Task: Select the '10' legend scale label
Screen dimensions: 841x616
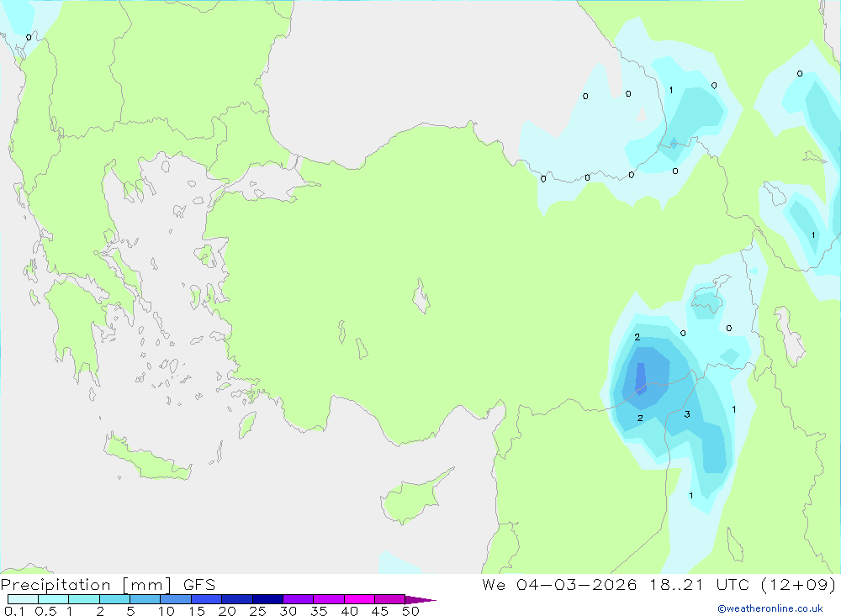Action: [x=167, y=611]
